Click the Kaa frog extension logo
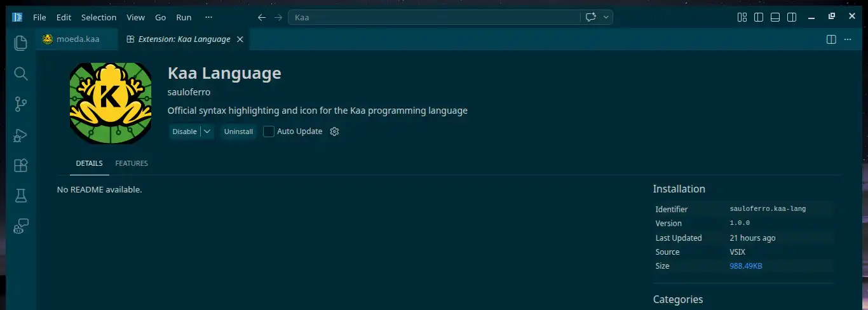 point(111,104)
